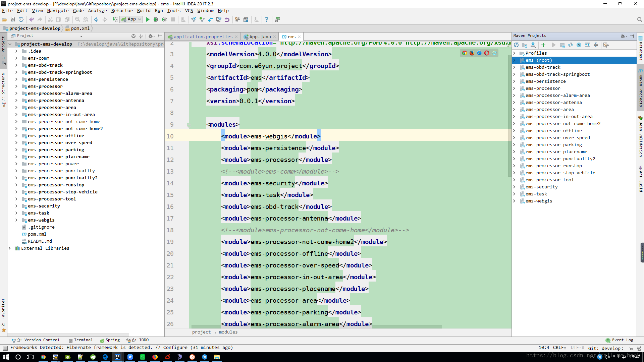Switch to application.properties tab

(203, 37)
